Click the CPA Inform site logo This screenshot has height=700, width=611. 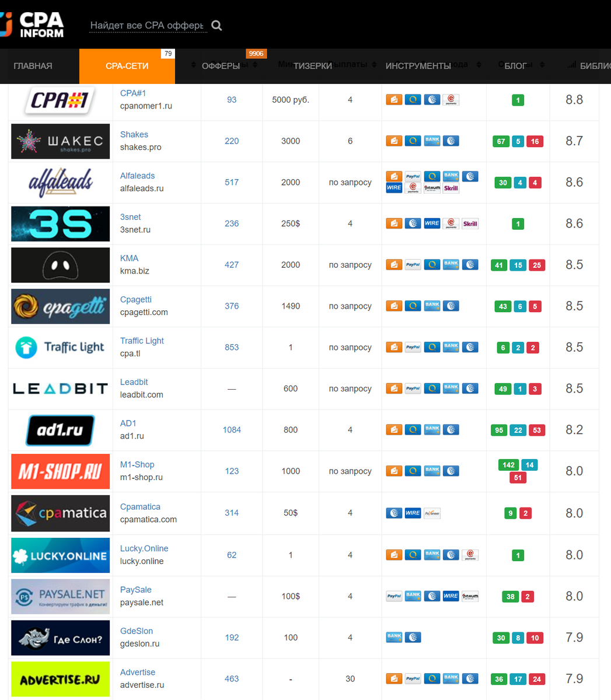32,24
